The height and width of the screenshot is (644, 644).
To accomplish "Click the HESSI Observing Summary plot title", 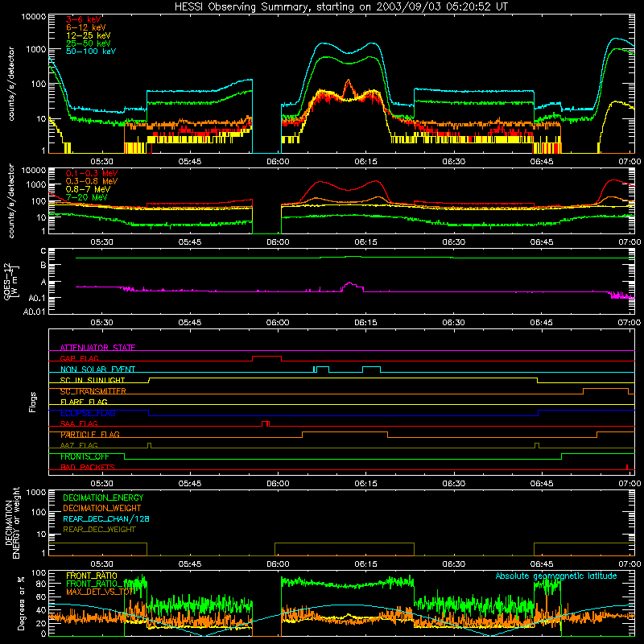I will point(341,6).
